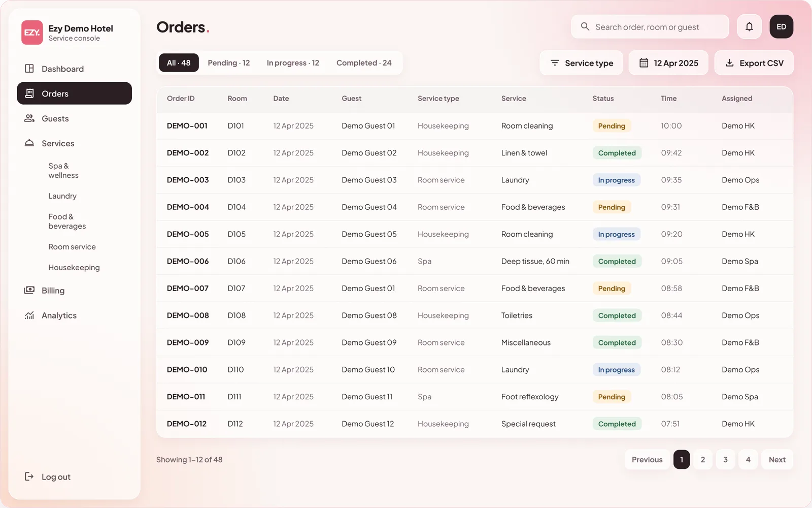The width and height of the screenshot is (812, 508).
Task: Sort by the Status column header
Action: [603, 99]
